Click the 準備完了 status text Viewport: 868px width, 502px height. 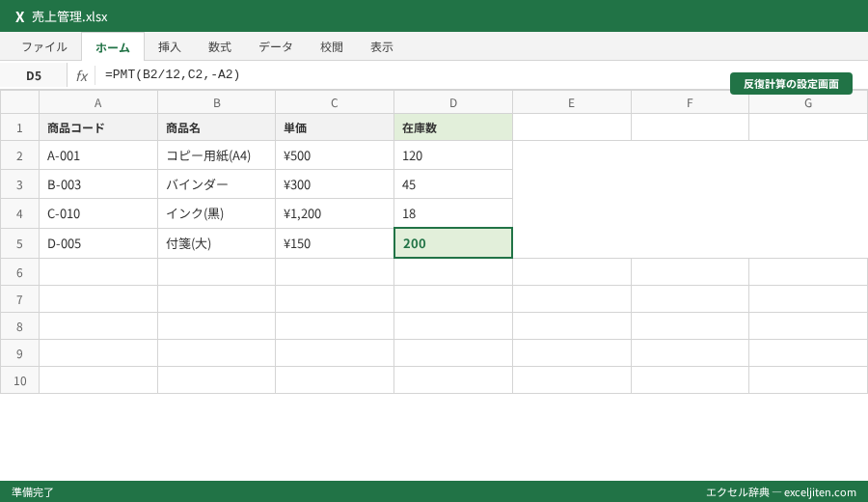[33, 492]
